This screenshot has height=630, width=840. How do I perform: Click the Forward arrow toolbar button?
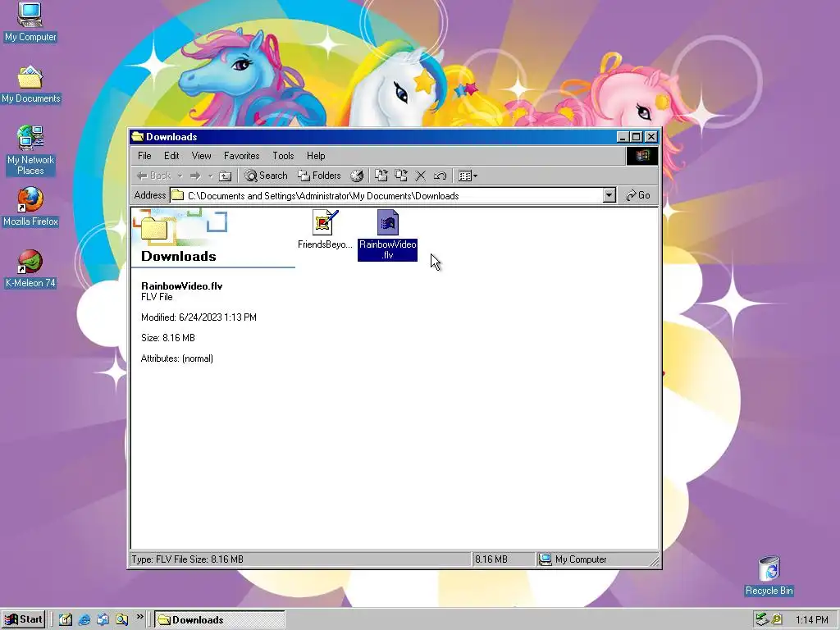coord(195,176)
